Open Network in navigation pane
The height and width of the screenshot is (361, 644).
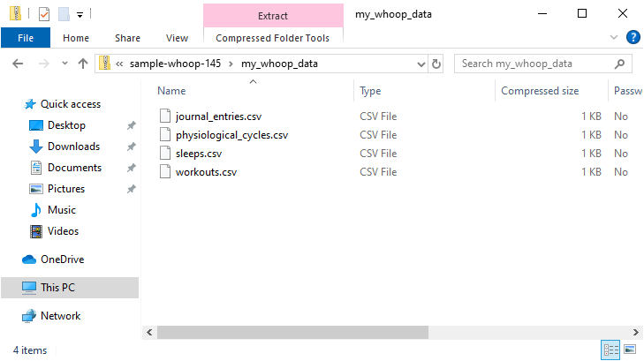tap(60, 316)
